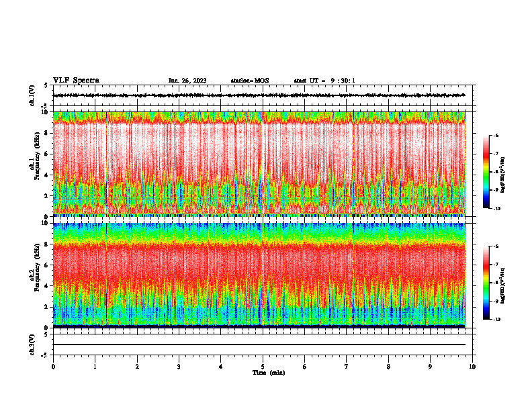
Task: Click time axis tick label "3"
Action: (x=179, y=367)
